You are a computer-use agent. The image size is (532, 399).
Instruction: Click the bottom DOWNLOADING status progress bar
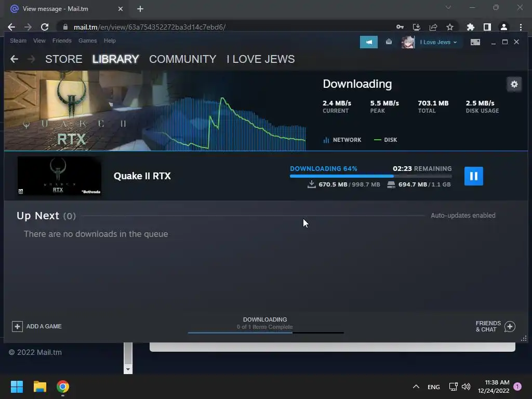pos(265,333)
